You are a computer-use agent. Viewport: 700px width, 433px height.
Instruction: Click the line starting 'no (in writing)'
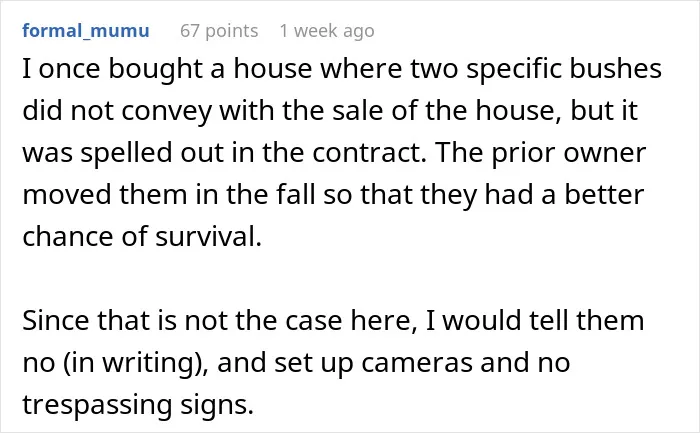coord(296,363)
